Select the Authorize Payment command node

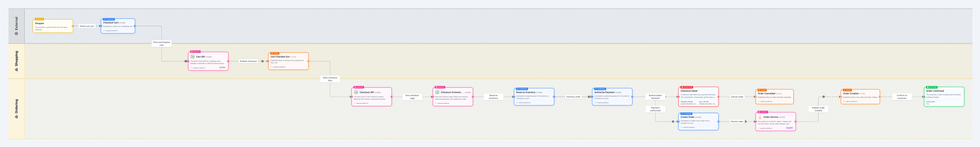[x=612, y=97]
